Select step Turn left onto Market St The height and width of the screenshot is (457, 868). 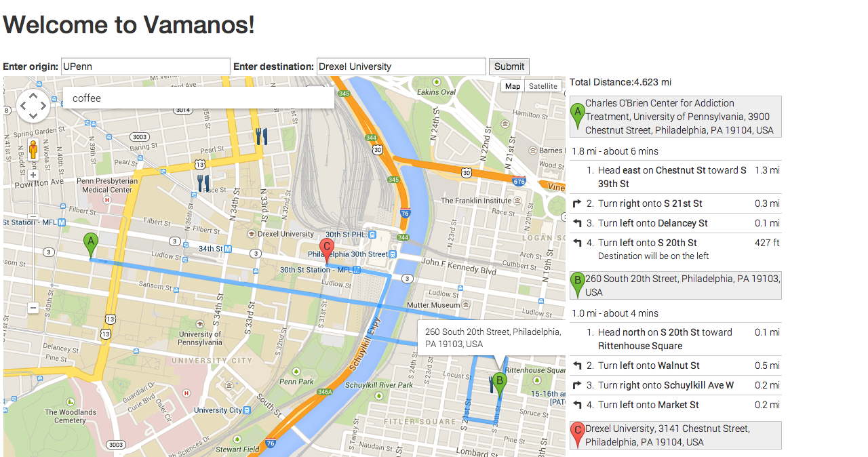[x=675, y=405]
